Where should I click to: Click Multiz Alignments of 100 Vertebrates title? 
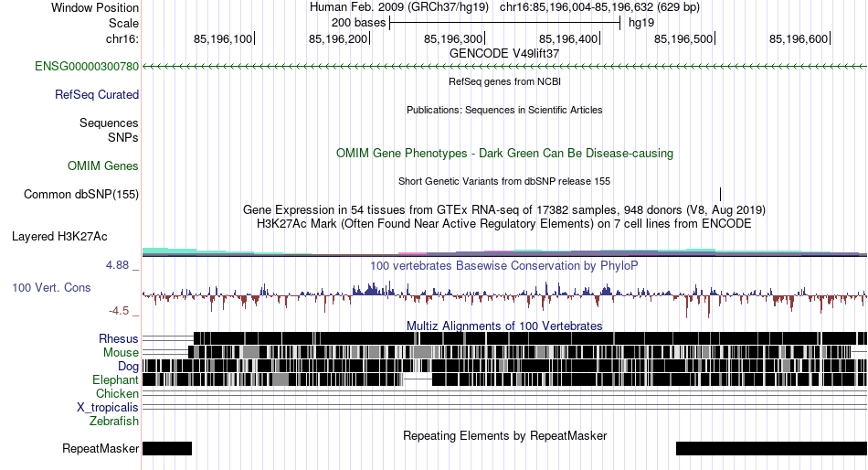(x=504, y=326)
